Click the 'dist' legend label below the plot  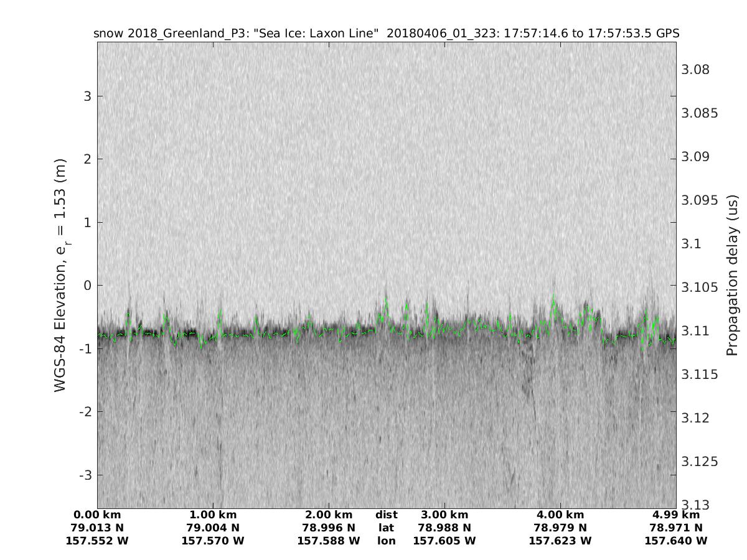coord(387,515)
